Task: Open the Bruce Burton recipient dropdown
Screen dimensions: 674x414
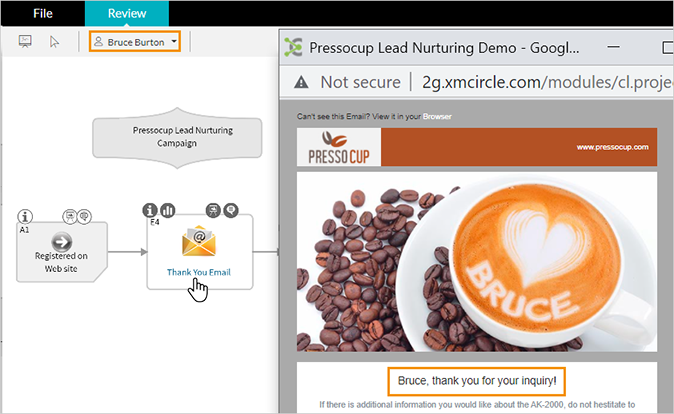Action: pyautogui.click(x=135, y=42)
